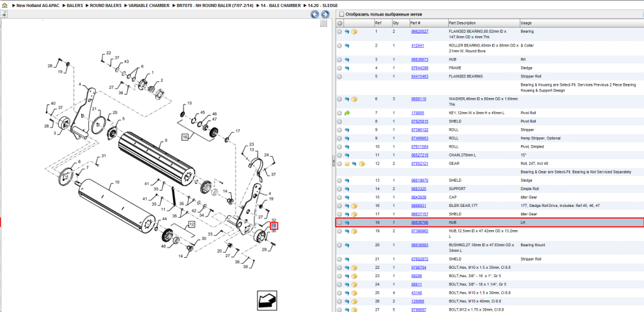Open part number 86636786 link

coord(420,222)
